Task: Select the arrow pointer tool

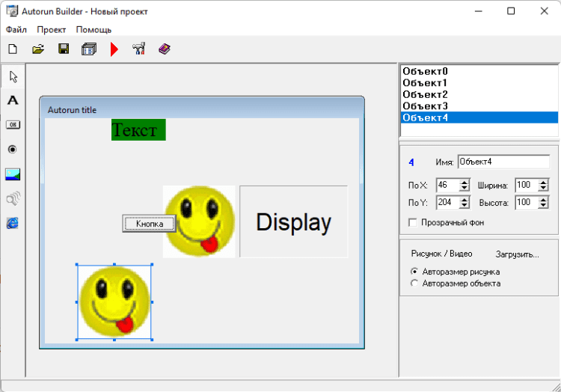Action: tap(13, 76)
